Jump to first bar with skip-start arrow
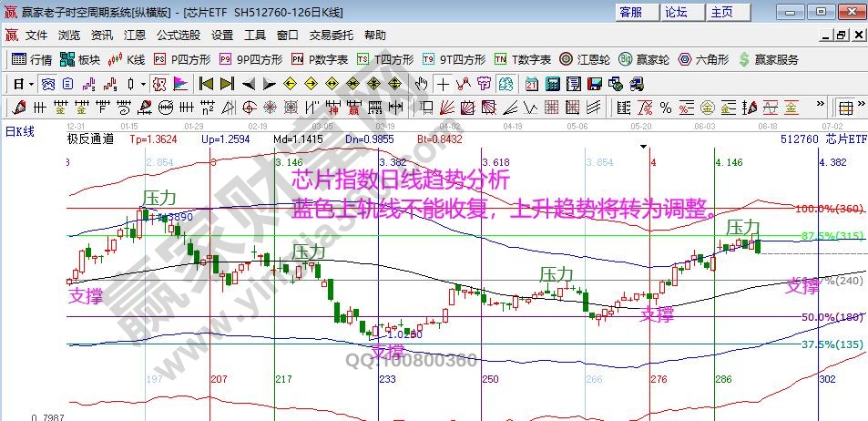Image resolution: width=868 pixels, height=421 pixels. tap(206, 84)
